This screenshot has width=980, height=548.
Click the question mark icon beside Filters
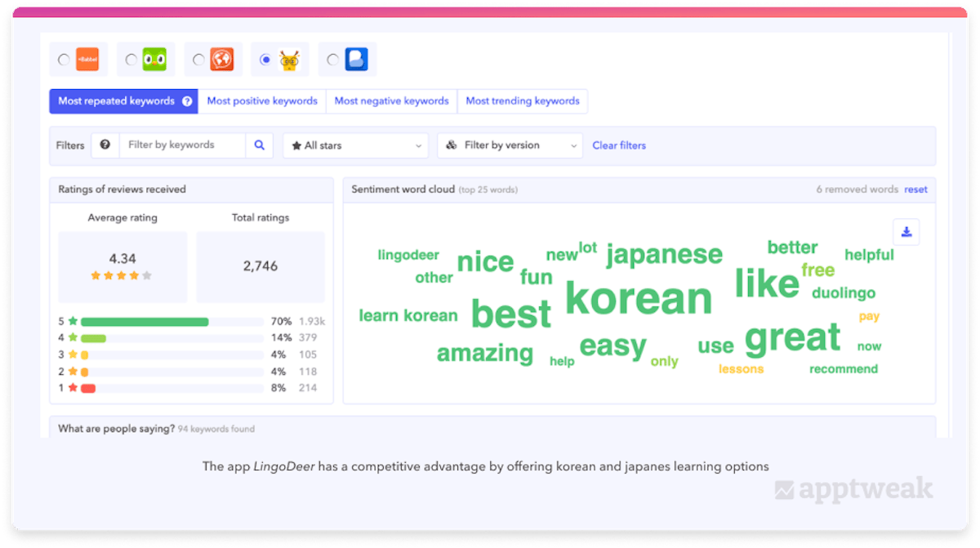click(x=105, y=145)
